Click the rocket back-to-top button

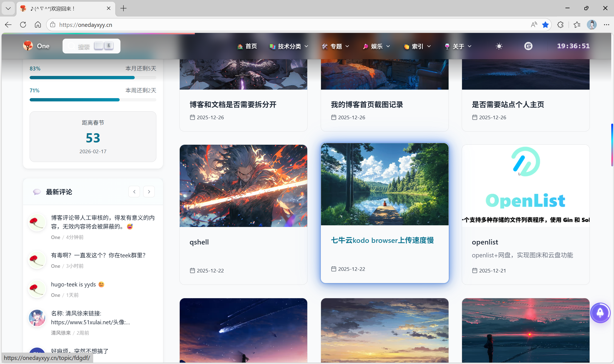[600, 313]
